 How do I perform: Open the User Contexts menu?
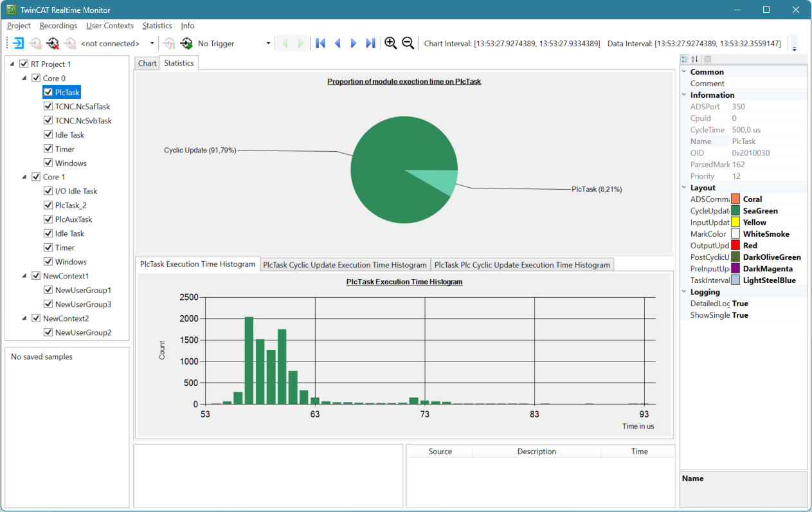pos(110,26)
